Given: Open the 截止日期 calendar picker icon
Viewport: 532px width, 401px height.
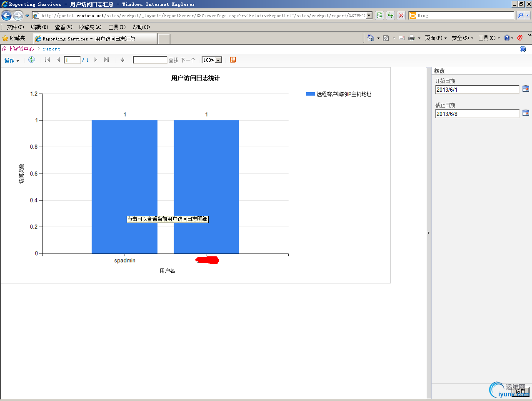Looking at the screenshot, I should coord(526,113).
